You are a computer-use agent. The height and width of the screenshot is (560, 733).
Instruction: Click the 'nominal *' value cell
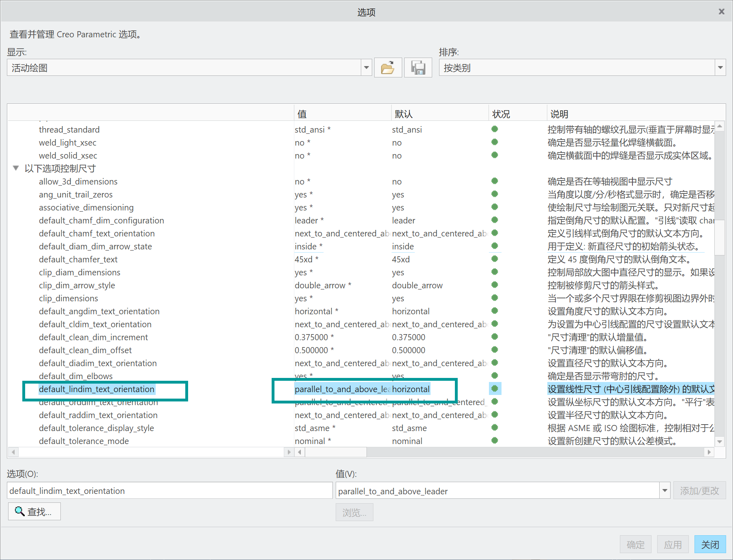point(313,441)
